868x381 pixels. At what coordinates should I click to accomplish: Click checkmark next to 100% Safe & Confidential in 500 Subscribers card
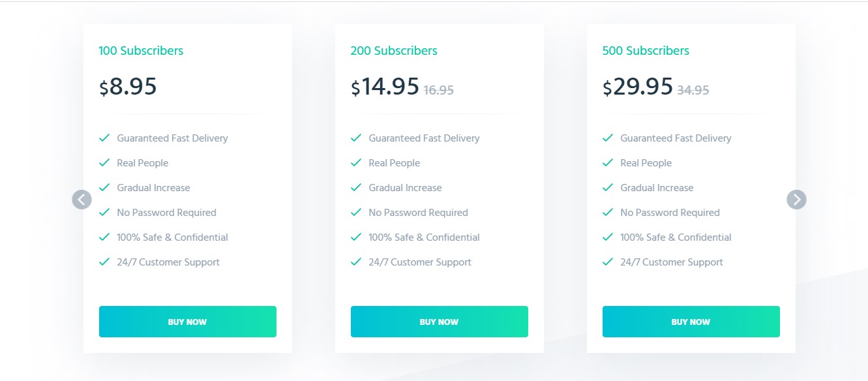pyautogui.click(x=607, y=237)
